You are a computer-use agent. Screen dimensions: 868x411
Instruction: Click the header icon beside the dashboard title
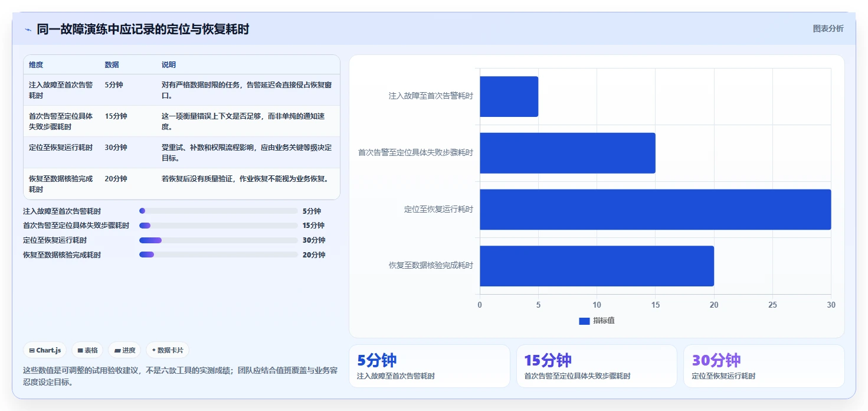28,30
